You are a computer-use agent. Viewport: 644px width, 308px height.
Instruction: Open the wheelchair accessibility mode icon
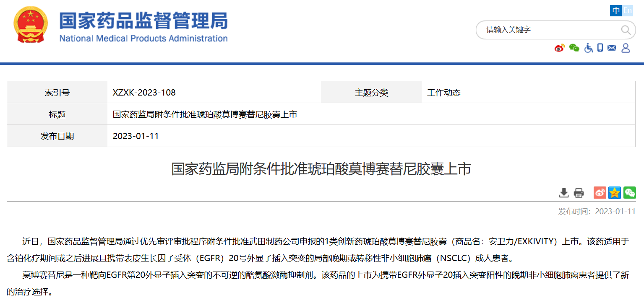pyautogui.click(x=589, y=48)
